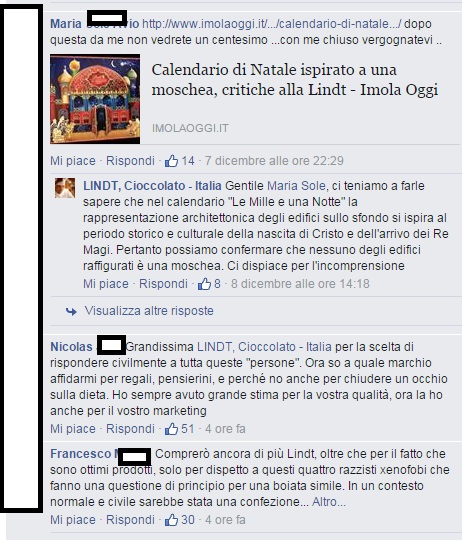
Task: Click the reply arrow icon beside Visualizza altre risposte
Action: click(x=71, y=311)
